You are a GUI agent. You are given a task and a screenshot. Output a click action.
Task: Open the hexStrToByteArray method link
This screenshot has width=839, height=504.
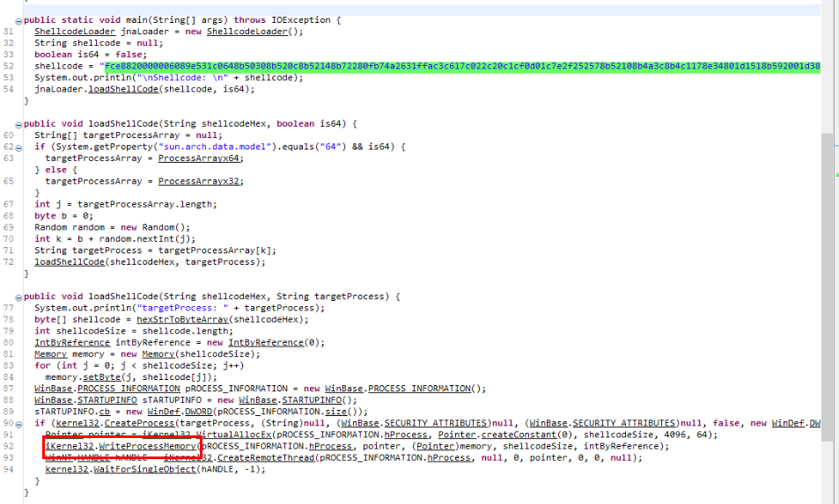coord(182,319)
